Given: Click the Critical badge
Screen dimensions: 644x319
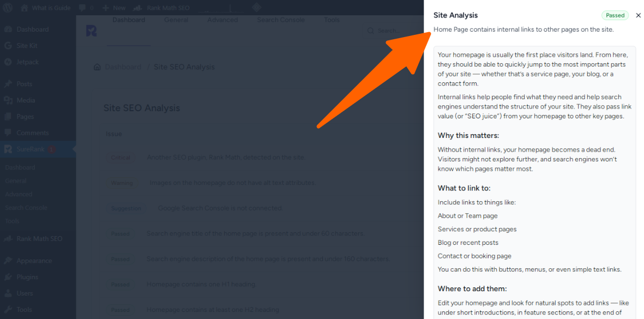Looking at the screenshot, I should pos(121,158).
